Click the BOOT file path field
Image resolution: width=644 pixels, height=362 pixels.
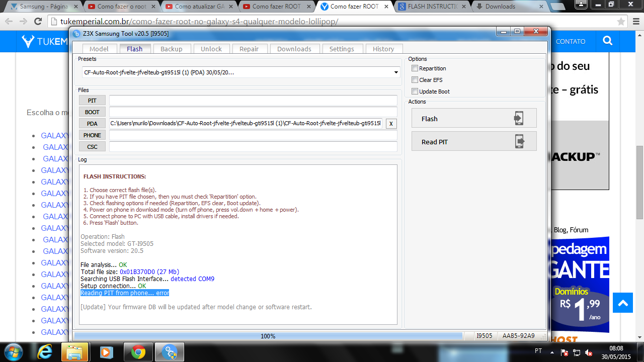(x=253, y=112)
